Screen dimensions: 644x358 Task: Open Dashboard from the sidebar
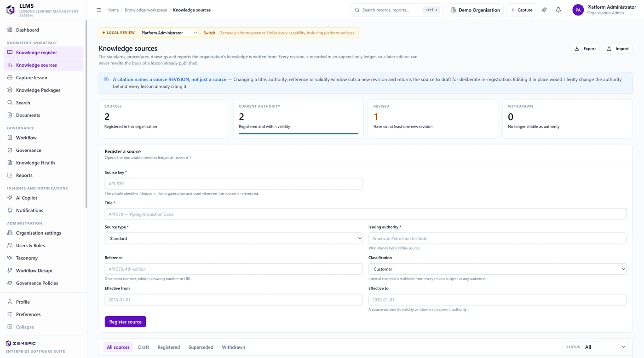tap(44, 30)
